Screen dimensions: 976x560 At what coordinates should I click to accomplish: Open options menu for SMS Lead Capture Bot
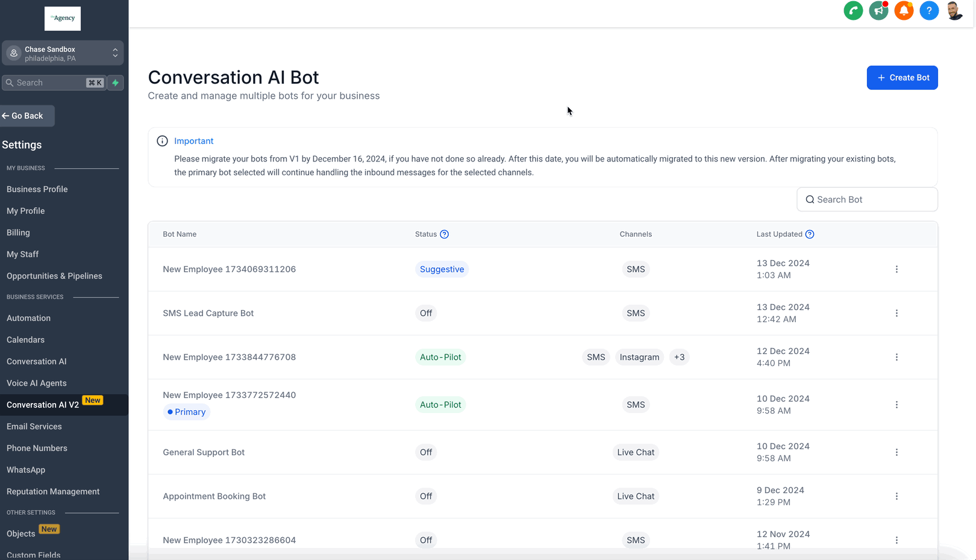[896, 313]
